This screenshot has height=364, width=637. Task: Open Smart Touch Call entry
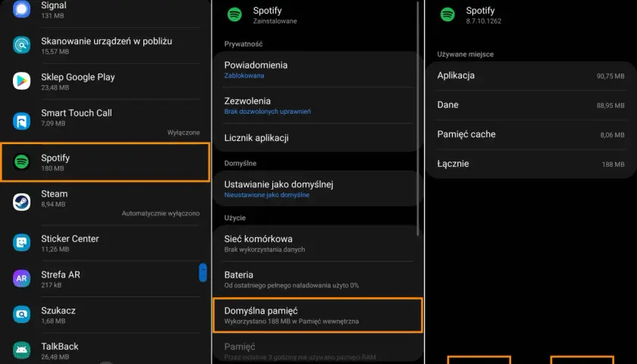coord(105,121)
